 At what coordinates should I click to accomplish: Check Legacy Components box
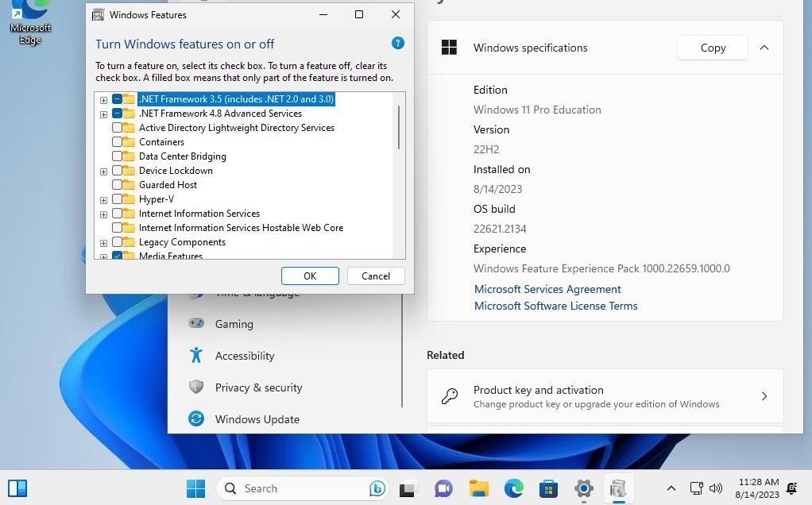tap(117, 242)
